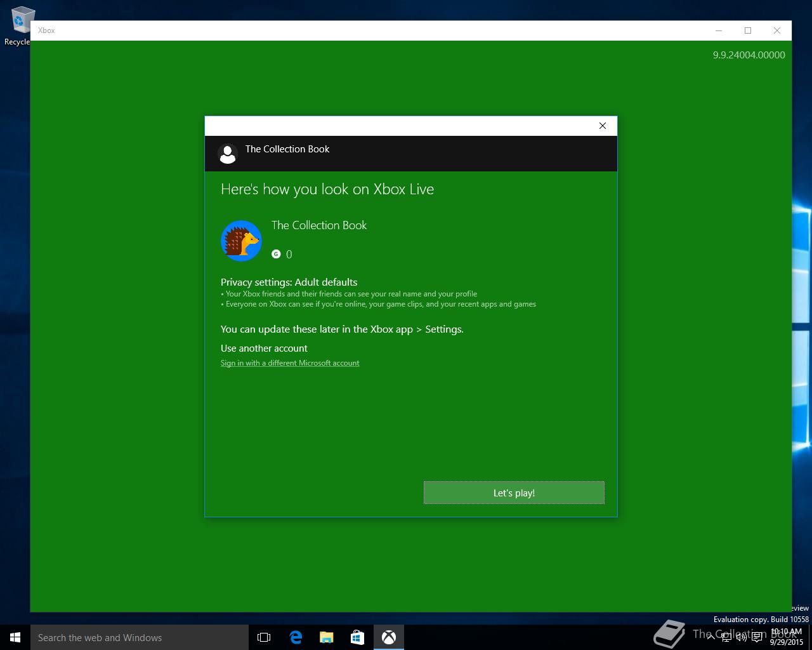Viewport: 812px width, 650px height.
Task: Sign in with a different Microsoft account
Action: click(290, 363)
